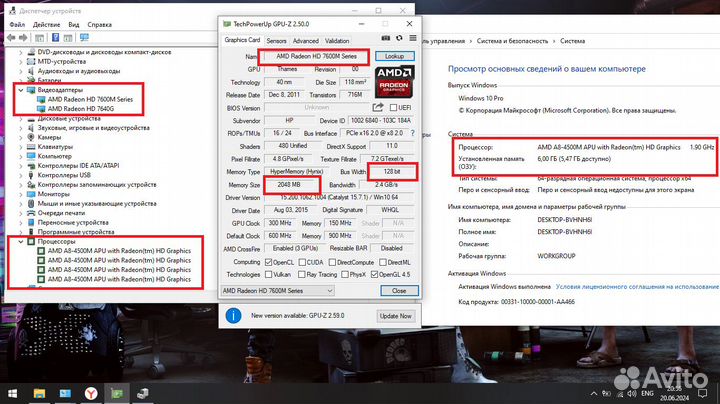Click Update Now button
This screenshot has width=720, height=404.
395,316
